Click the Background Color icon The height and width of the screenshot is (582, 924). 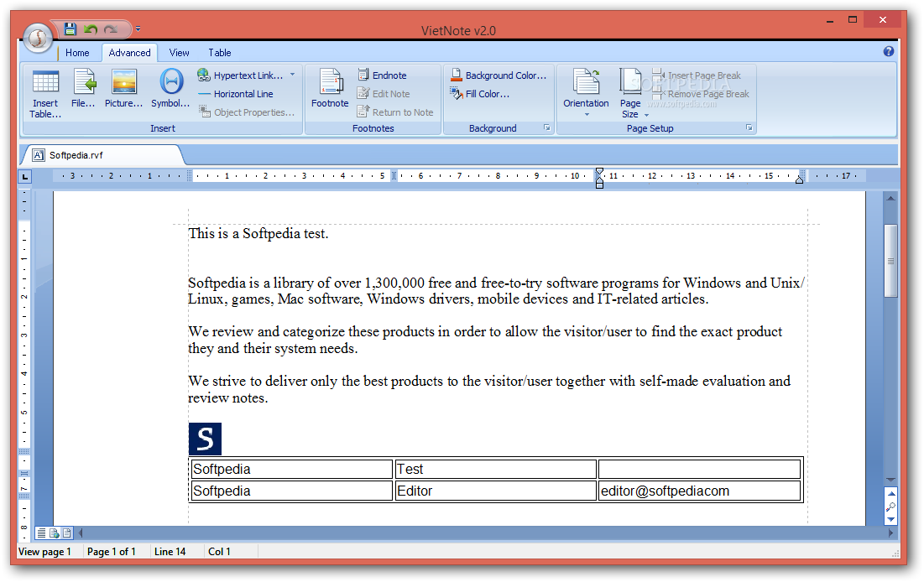pos(456,75)
